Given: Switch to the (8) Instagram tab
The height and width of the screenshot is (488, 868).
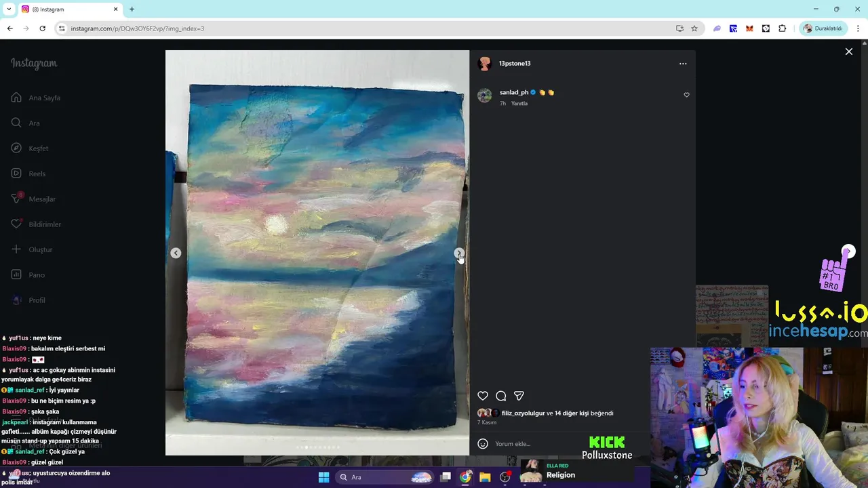Looking at the screenshot, I should pos(70,9).
